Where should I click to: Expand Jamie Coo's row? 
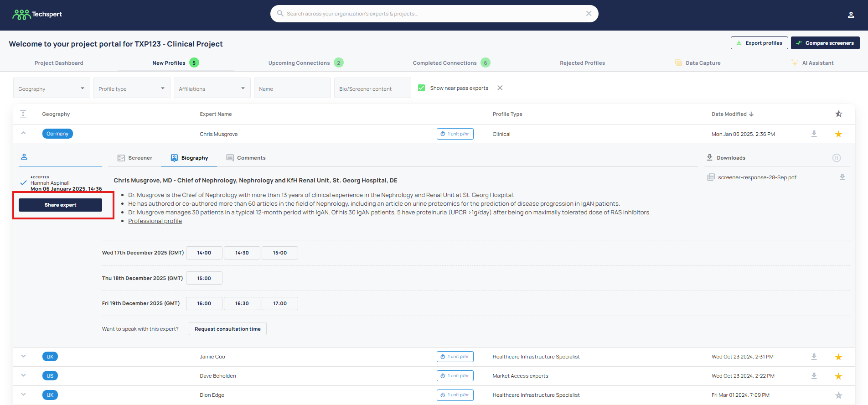(23, 356)
